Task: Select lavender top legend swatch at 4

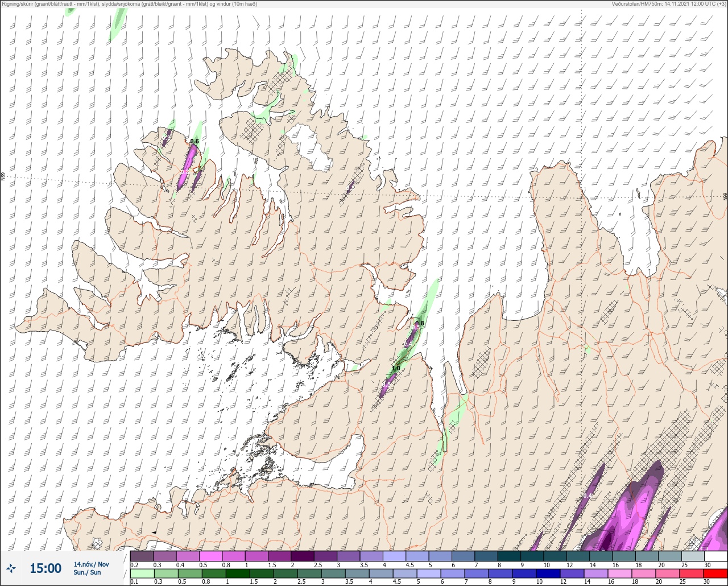Action: click(394, 556)
